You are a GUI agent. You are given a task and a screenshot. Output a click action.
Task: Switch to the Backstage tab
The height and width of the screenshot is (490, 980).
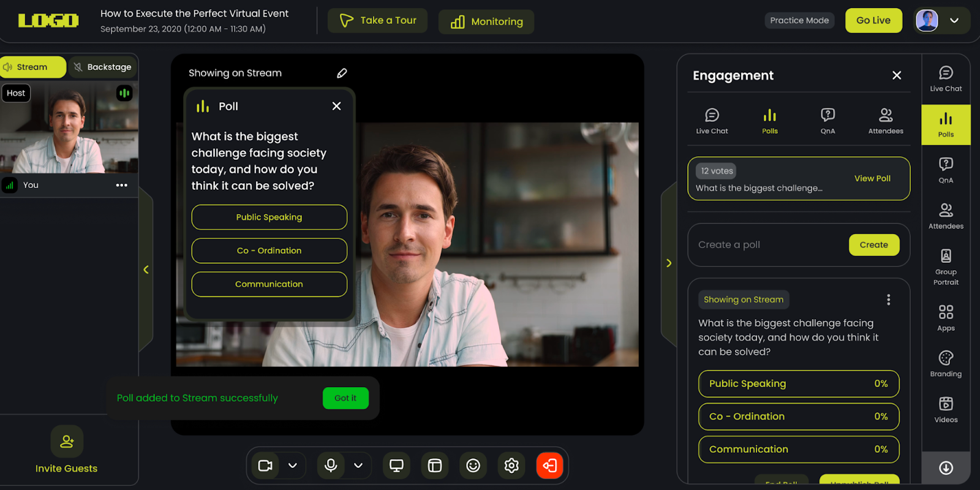point(102,67)
